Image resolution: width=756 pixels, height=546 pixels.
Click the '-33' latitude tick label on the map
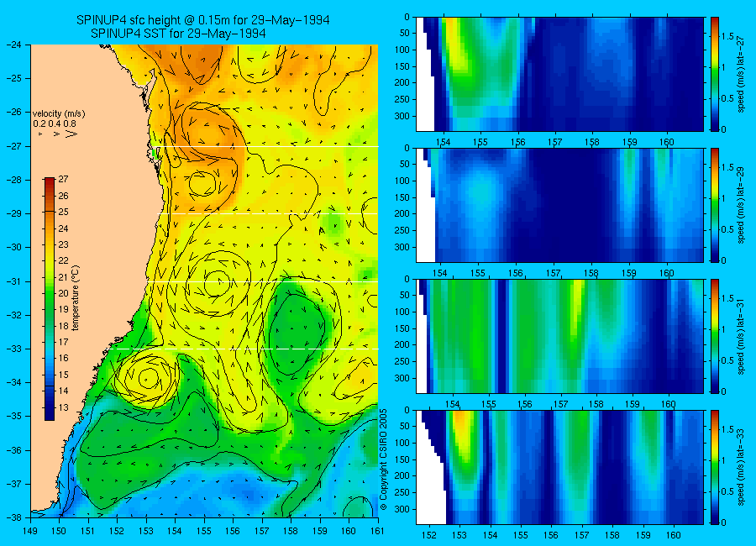(x=14, y=349)
